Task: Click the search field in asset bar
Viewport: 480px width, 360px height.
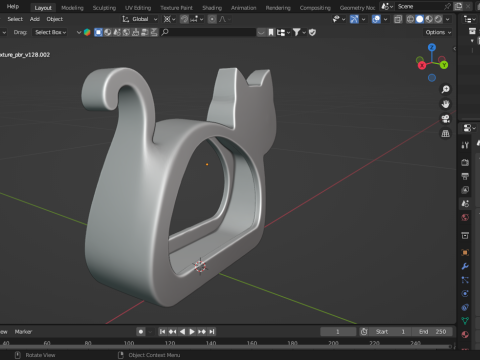Action: point(208,32)
